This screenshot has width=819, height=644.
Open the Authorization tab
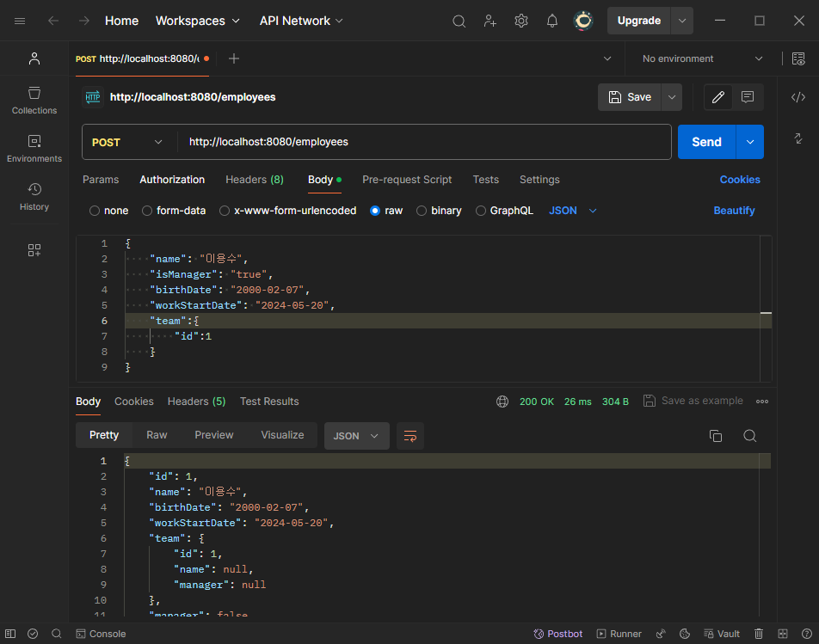click(x=172, y=180)
